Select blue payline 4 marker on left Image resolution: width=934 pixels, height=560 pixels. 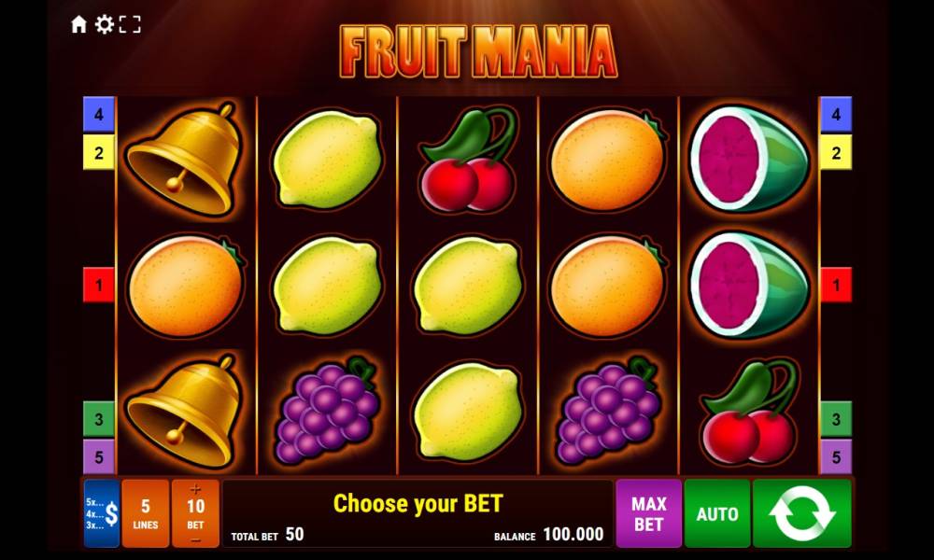(98, 114)
